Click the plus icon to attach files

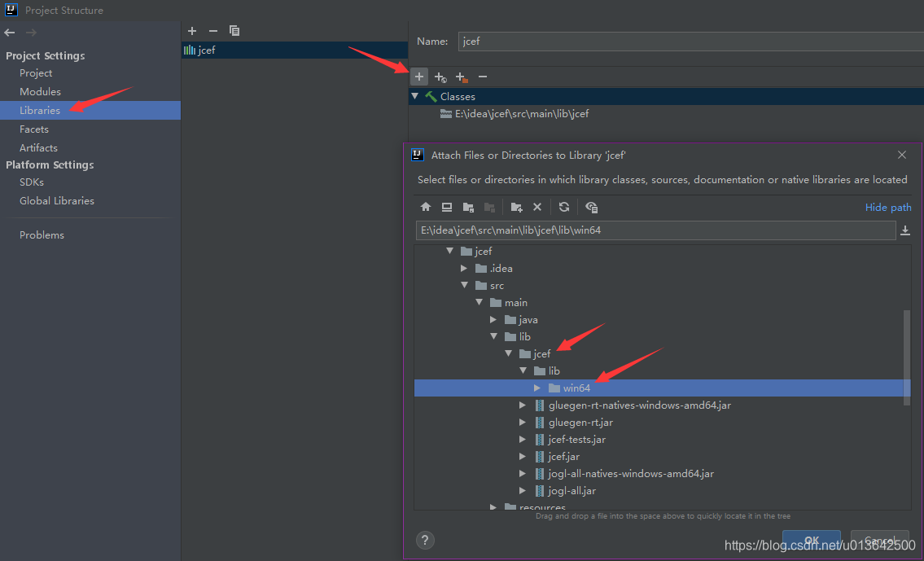(x=418, y=77)
